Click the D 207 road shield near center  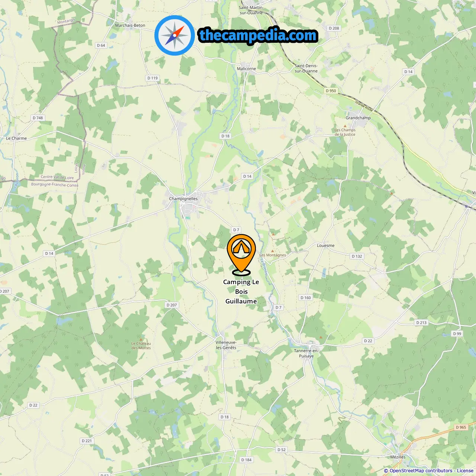172,305
